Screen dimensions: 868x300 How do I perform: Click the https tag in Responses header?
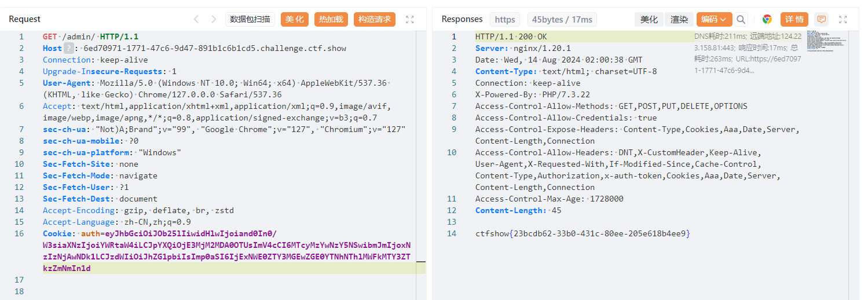point(505,19)
